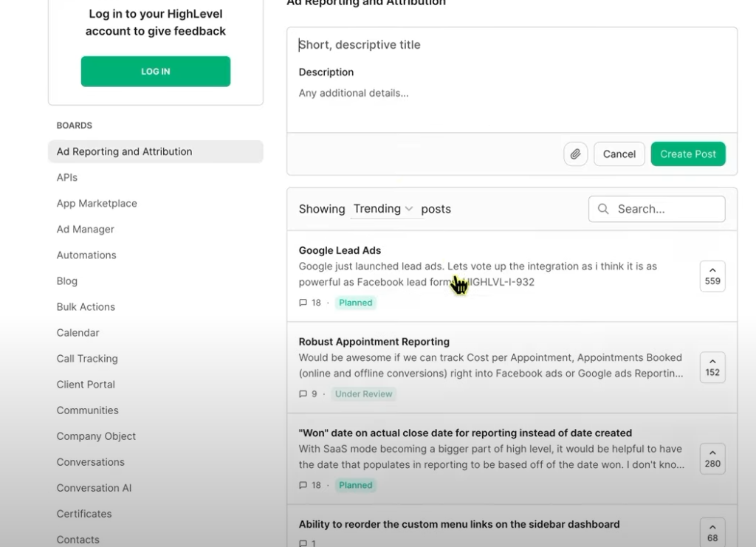The image size is (756, 547).
Task: Open the Blog board
Action: click(66, 281)
